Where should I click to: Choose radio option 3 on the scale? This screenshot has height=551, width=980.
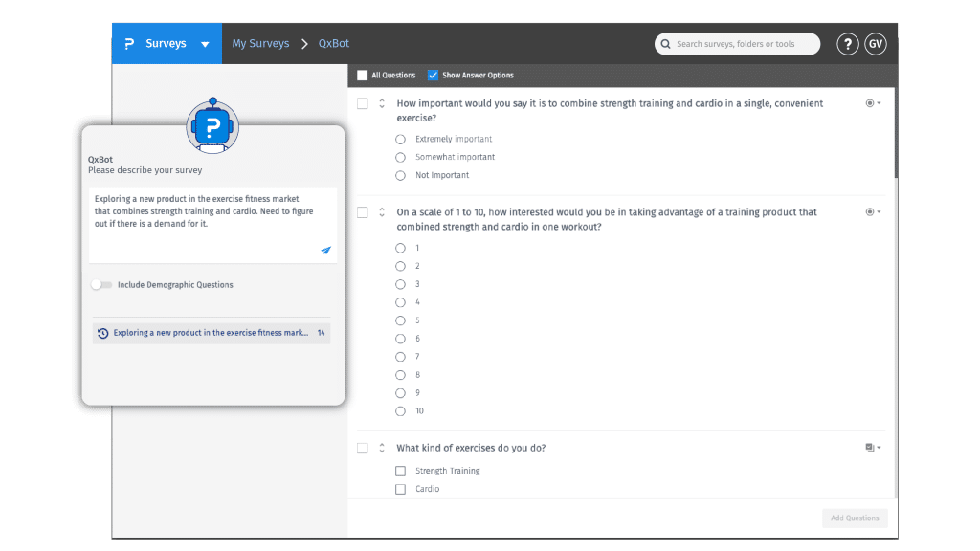point(401,284)
